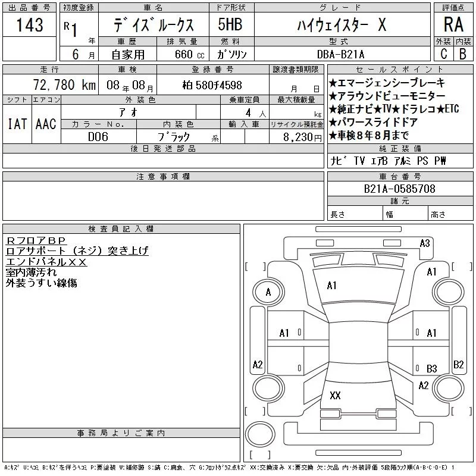
Task: Select the wheel circle marked A
Action: pyautogui.click(x=268, y=292)
